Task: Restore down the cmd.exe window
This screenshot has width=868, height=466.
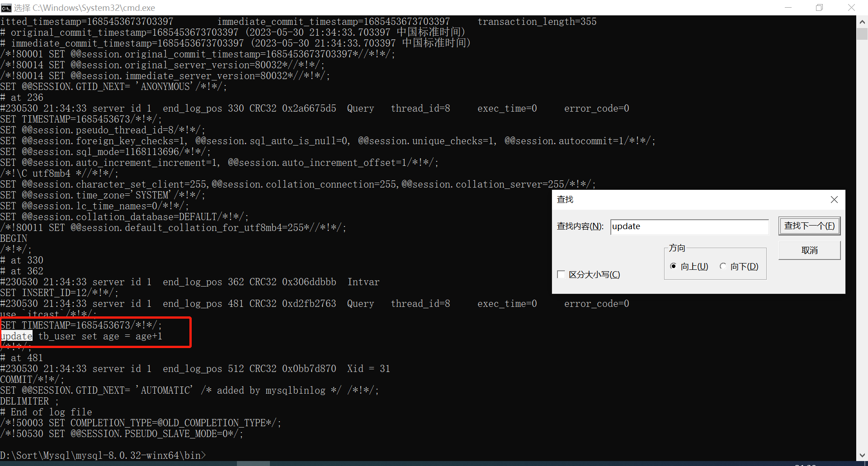Action: 819,8
